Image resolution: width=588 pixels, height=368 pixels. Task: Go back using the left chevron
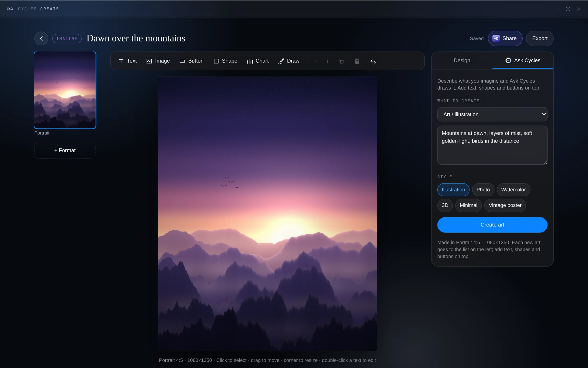(41, 39)
